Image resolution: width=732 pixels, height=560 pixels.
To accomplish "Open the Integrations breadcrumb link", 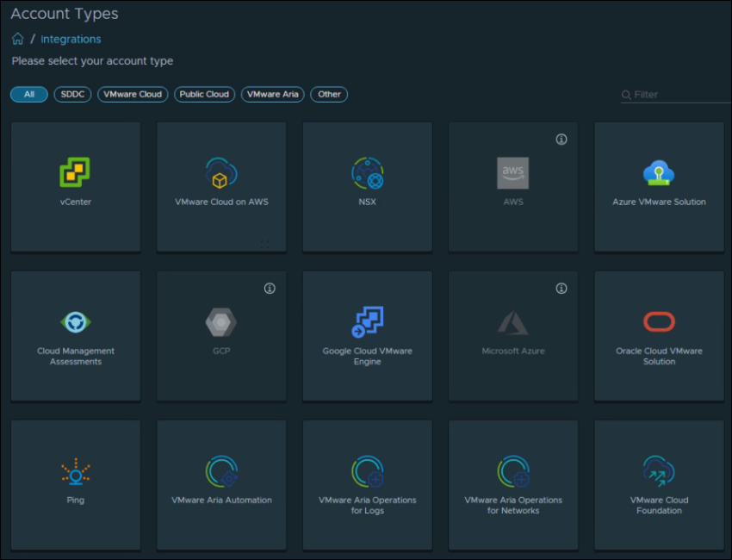I will (71, 39).
